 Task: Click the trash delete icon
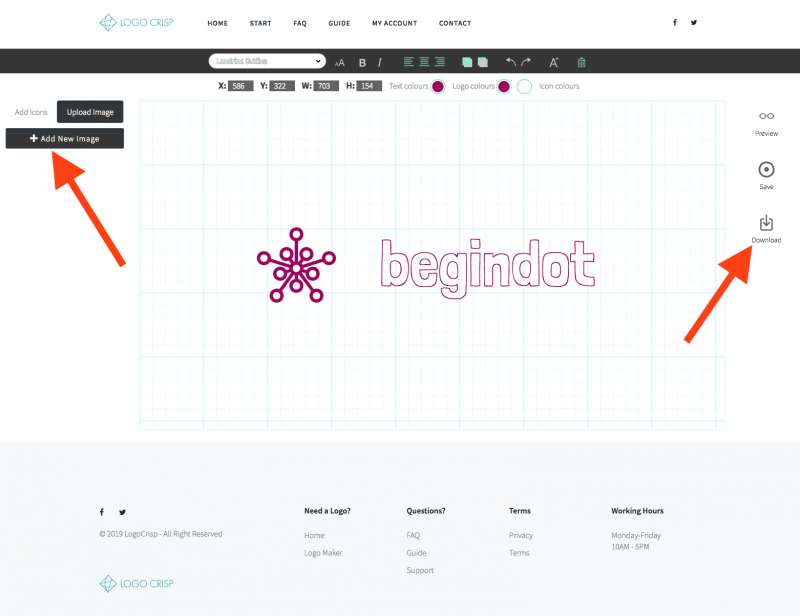[581, 62]
